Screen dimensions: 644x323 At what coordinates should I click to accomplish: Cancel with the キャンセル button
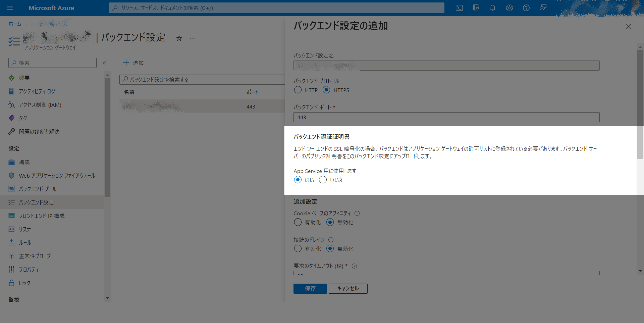(x=348, y=288)
